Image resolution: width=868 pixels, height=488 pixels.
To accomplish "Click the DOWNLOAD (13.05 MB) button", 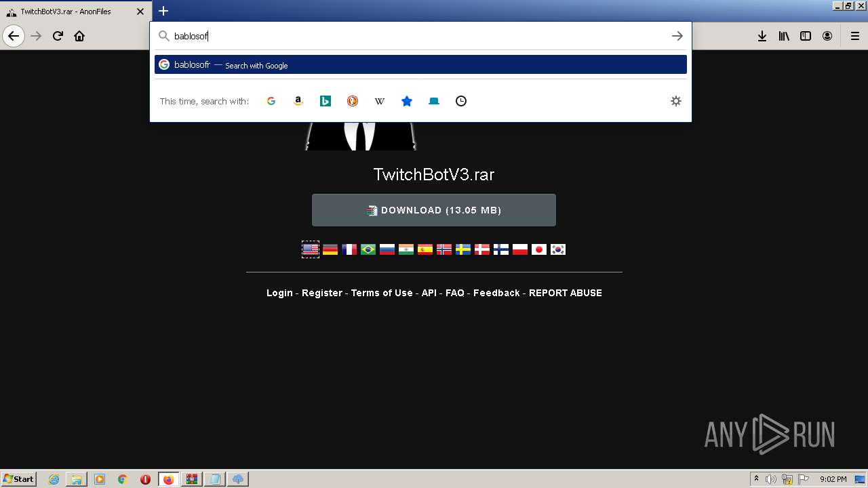I will click(x=434, y=210).
